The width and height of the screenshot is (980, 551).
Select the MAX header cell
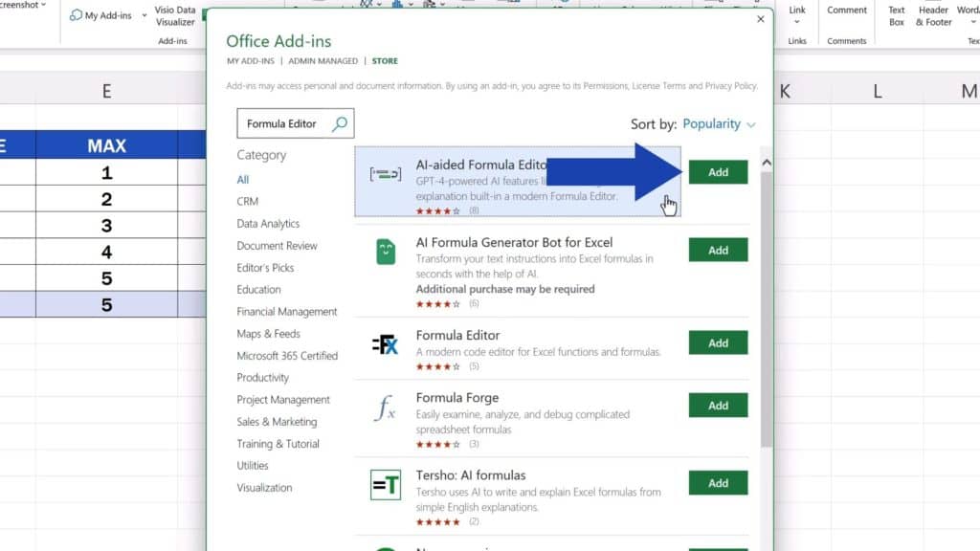pyautogui.click(x=107, y=145)
